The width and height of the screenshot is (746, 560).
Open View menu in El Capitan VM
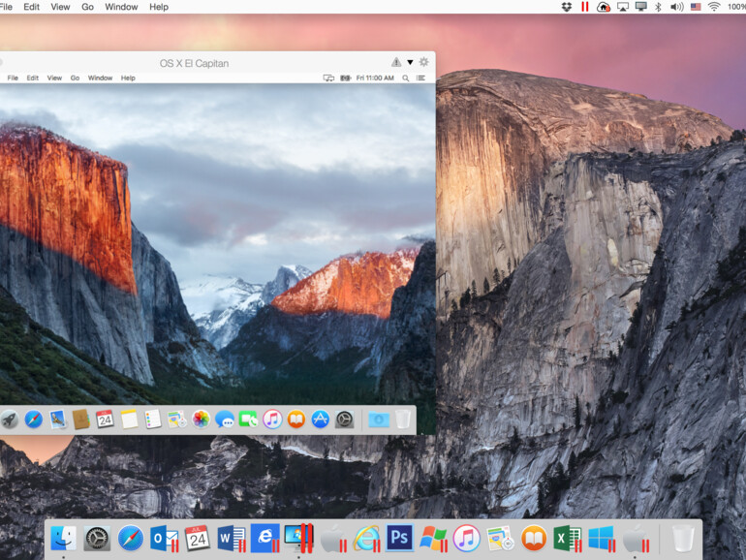[x=54, y=78]
